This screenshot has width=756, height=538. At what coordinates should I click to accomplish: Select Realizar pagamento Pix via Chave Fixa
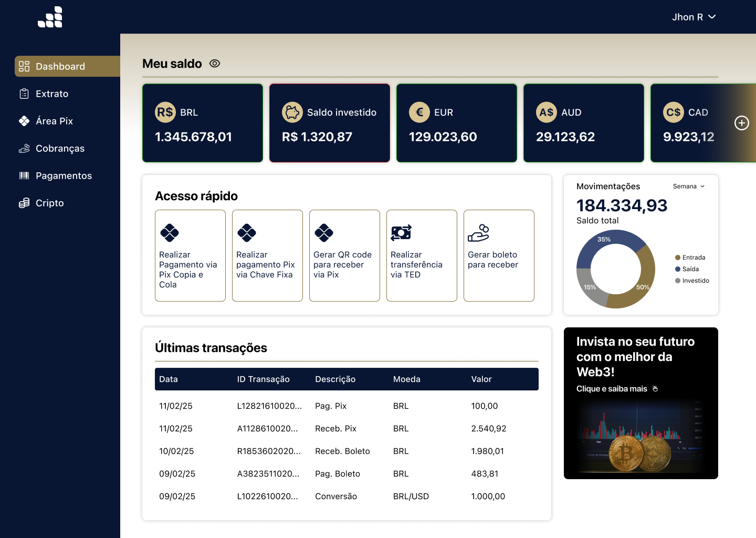pos(267,256)
